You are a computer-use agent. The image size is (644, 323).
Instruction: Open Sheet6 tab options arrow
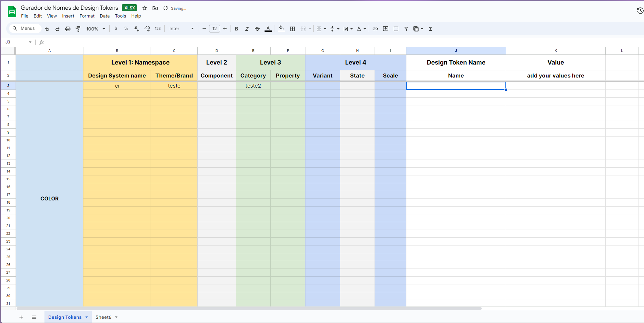coord(116,317)
